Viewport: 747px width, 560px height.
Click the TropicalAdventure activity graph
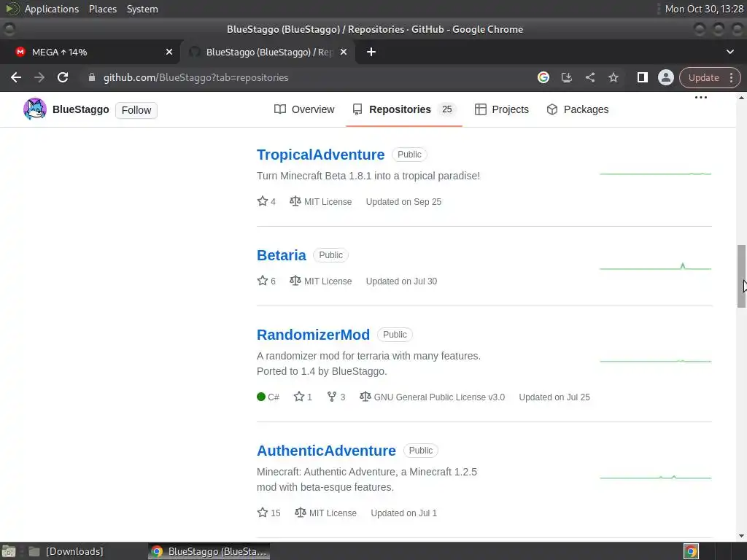[x=656, y=174]
